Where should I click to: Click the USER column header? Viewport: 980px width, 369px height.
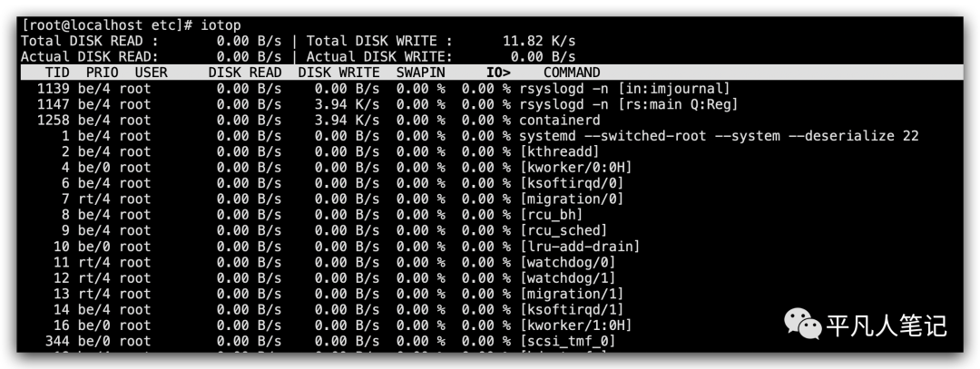pos(152,73)
